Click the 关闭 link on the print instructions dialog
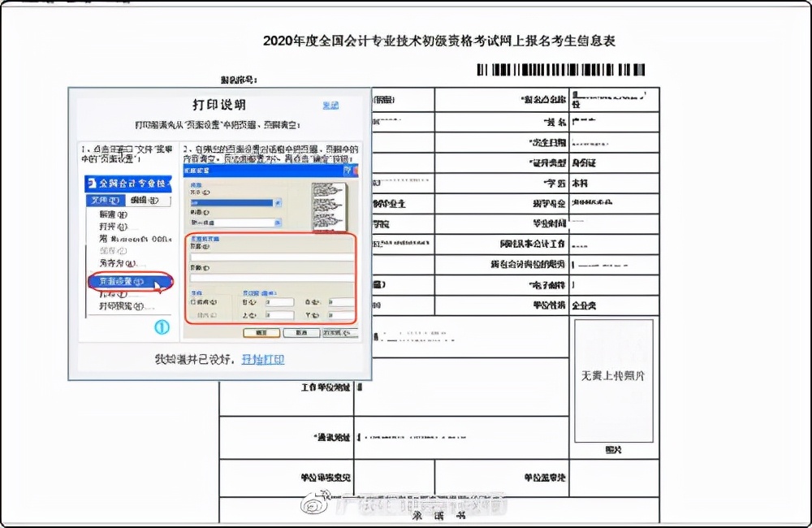Image resolution: width=812 pixels, height=528 pixels. pos(330,105)
